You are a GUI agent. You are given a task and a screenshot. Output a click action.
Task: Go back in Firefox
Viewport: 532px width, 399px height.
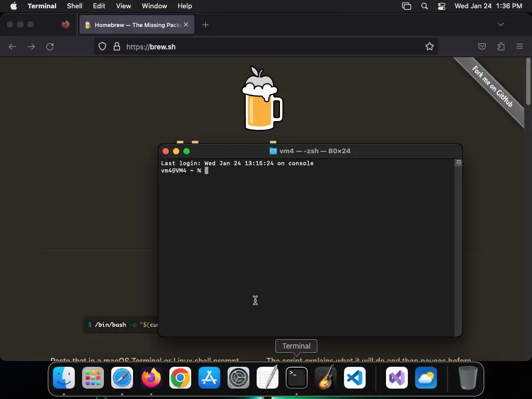12,46
